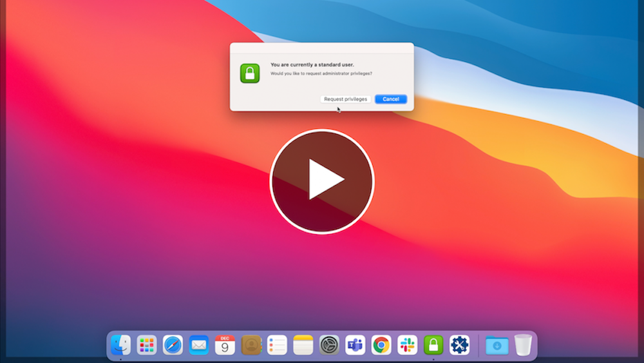Viewport: 644px width, 363px height.
Task: Launch Safari from the dock
Action: click(173, 345)
